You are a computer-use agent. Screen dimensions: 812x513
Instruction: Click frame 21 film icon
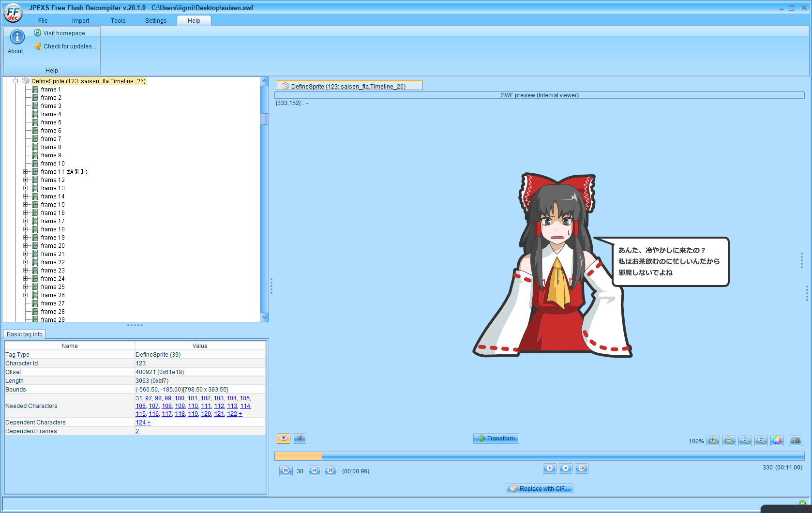coord(35,254)
